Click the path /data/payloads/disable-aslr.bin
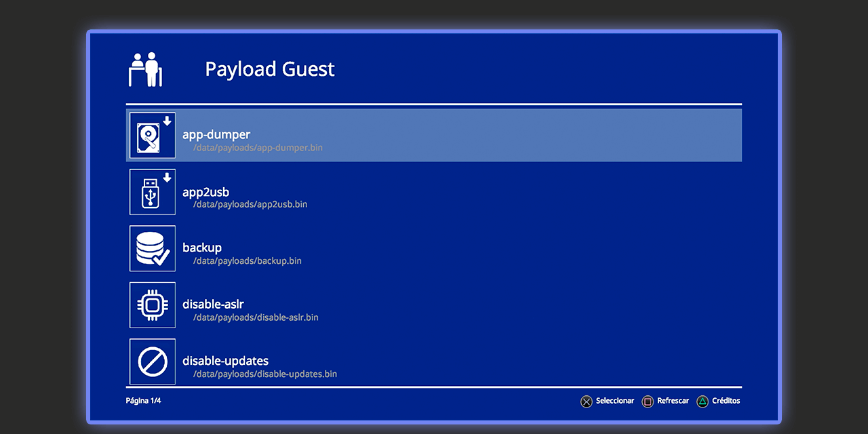The height and width of the screenshot is (434, 868). tap(256, 317)
